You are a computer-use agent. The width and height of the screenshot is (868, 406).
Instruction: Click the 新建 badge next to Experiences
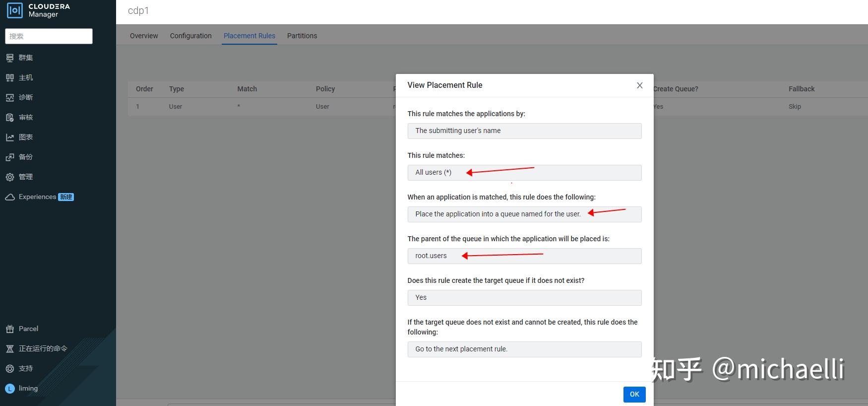[x=66, y=197]
